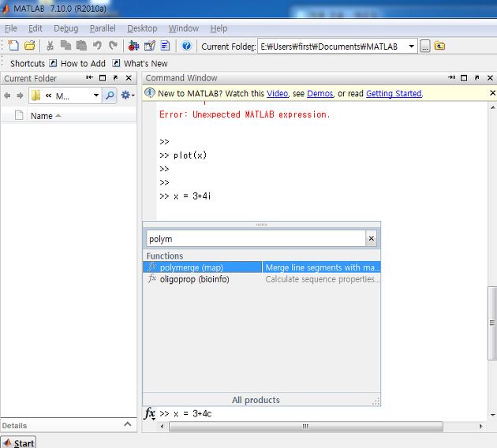The width and height of the screenshot is (497, 448).
Task: Close the Current Folder panel
Action: [x=129, y=78]
